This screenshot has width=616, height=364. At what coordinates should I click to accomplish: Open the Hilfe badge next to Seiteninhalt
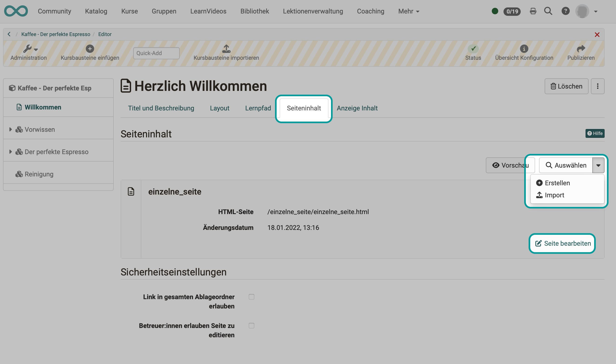(595, 133)
